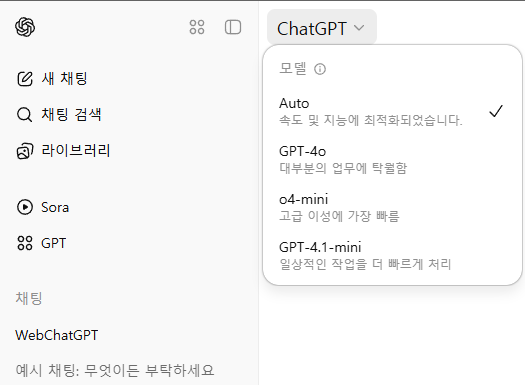The width and height of the screenshot is (525, 385).
Task: Select the GPT-4o model
Action: click(x=392, y=159)
